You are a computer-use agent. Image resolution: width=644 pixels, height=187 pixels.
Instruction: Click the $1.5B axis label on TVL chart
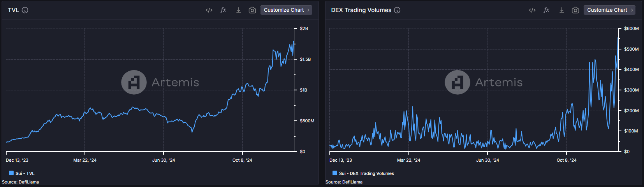tap(305, 59)
